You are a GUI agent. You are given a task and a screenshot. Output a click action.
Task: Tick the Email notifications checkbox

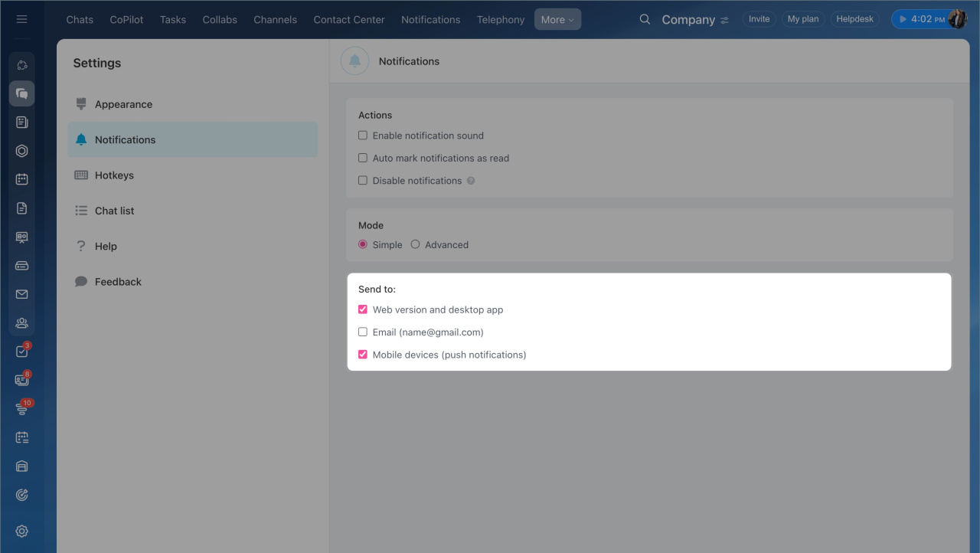pos(363,332)
